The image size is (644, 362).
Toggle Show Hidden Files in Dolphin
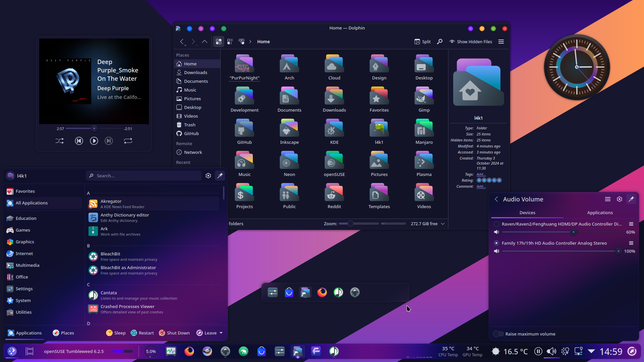[x=471, y=42]
